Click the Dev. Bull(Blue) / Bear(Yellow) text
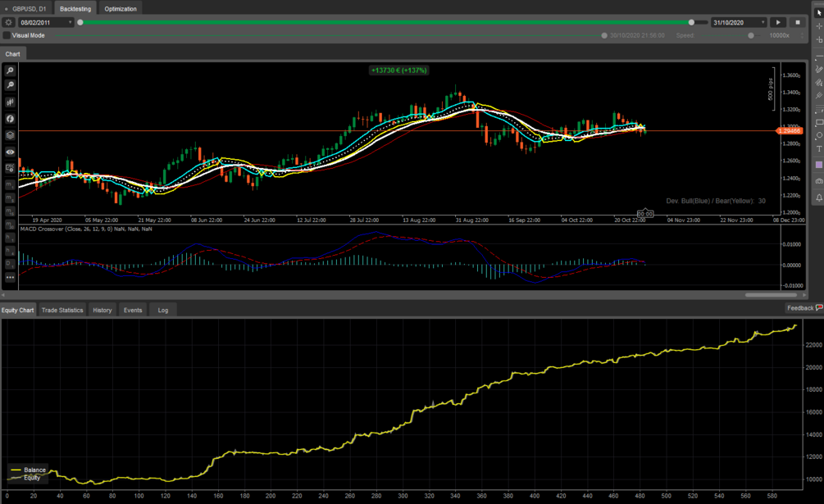Image resolution: width=824 pixels, height=504 pixels. pos(716,201)
